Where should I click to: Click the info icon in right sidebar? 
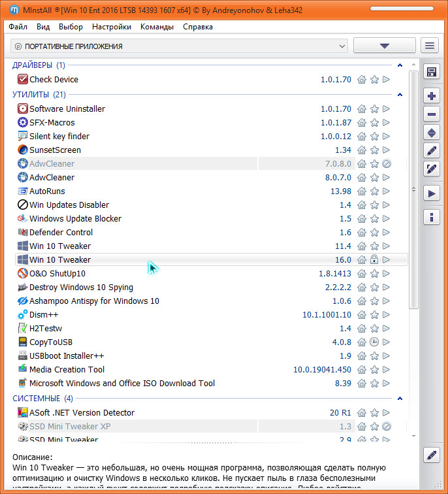click(x=431, y=216)
